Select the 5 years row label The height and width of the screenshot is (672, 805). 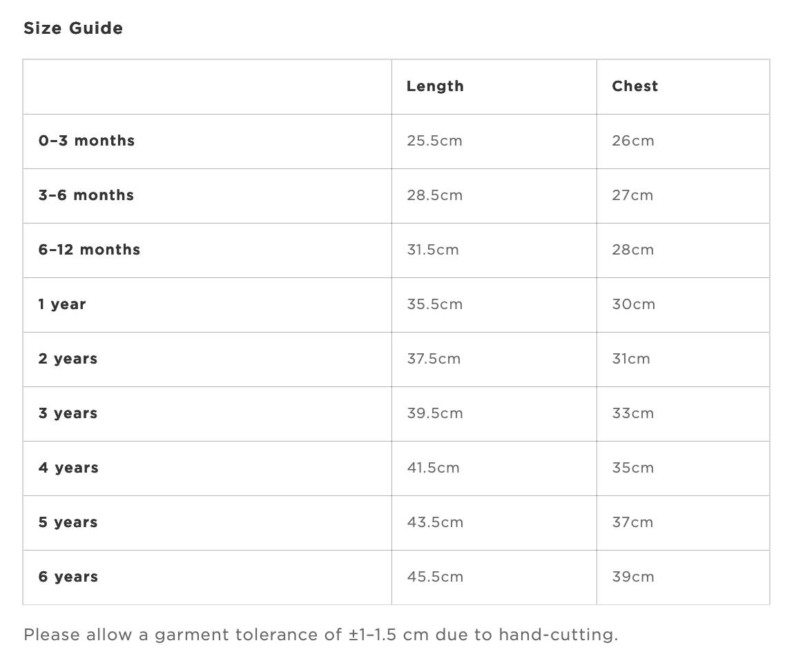(68, 522)
